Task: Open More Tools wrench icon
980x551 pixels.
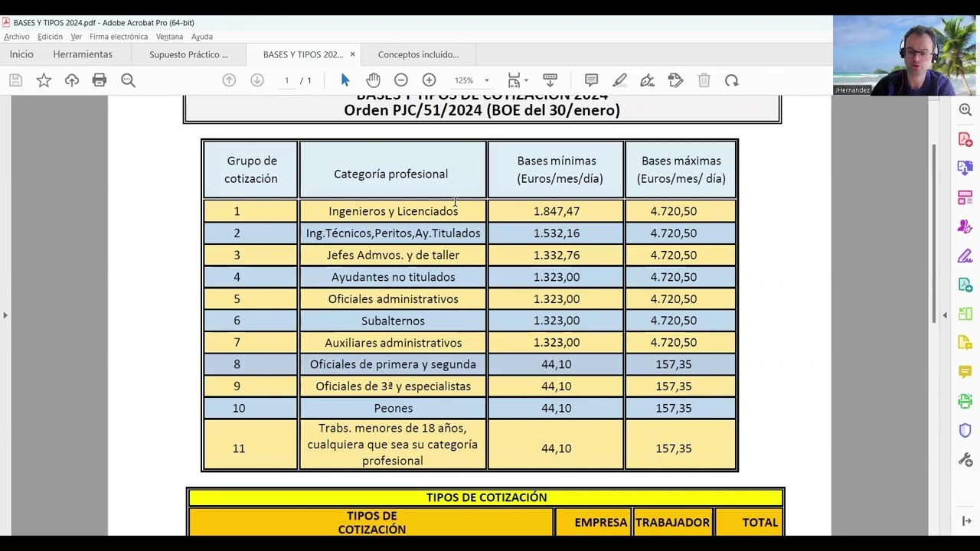Action: tap(965, 459)
